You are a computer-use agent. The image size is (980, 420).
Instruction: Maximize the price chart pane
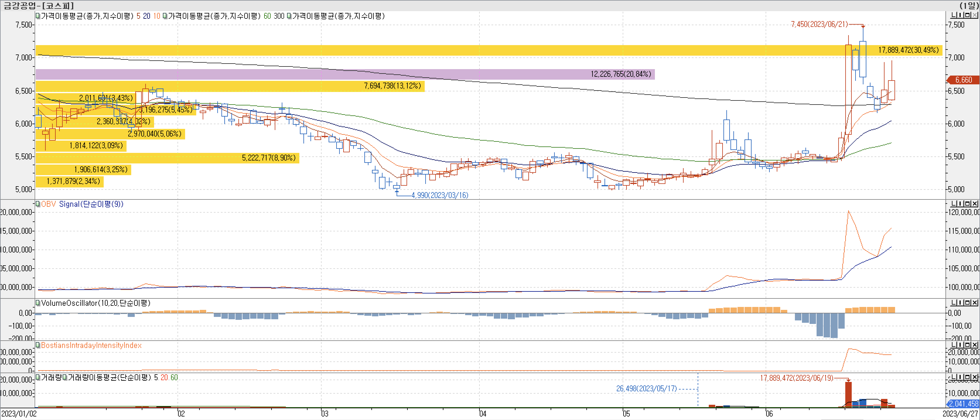pyautogui.click(x=968, y=15)
